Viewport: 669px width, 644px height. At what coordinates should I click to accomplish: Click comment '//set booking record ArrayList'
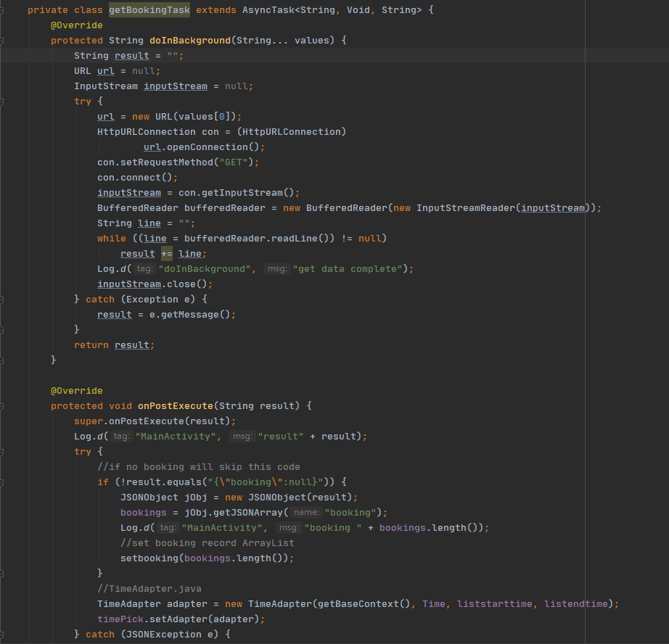point(208,543)
